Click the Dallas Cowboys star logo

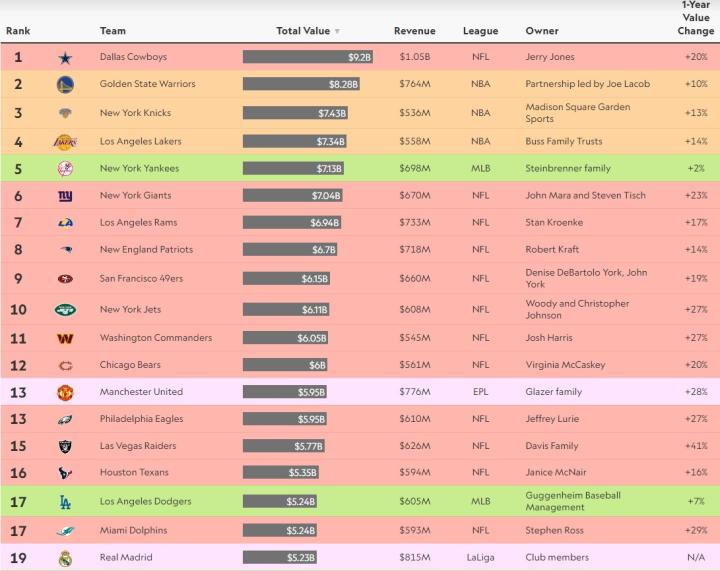coord(65,58)
